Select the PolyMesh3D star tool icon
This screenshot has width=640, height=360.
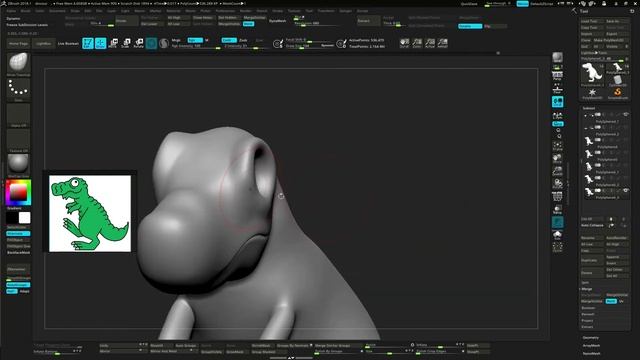[x=592, y=93]
